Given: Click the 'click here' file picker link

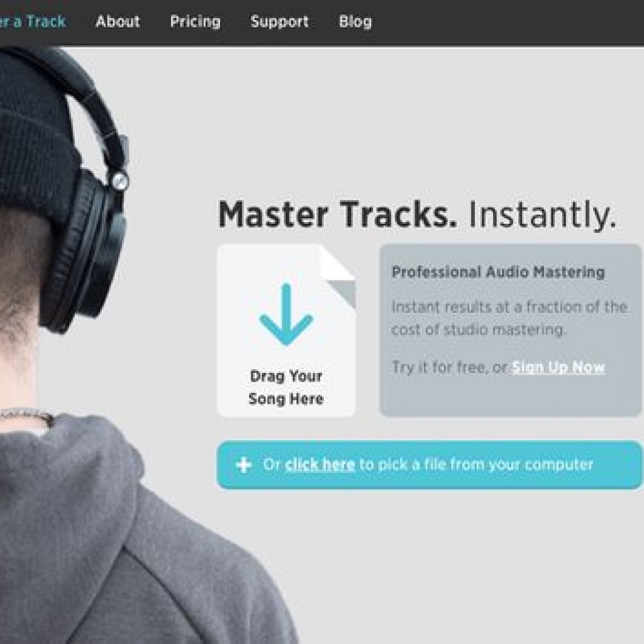Looking at the screenshot, I should tap(320, 465).
